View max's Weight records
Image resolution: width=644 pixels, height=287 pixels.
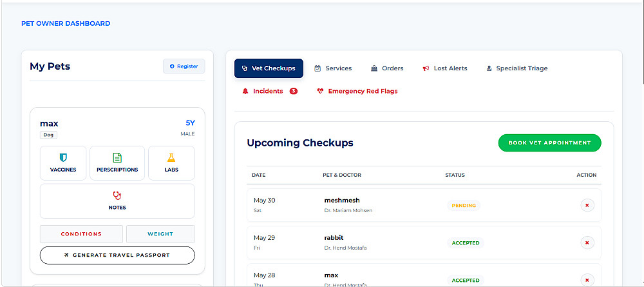[x=160, y=234]
